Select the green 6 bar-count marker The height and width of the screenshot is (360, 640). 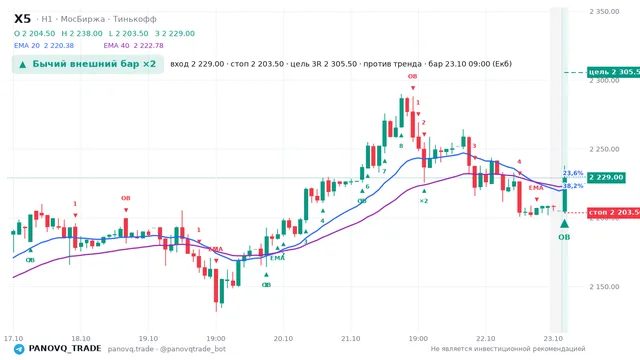coord(367,187)
